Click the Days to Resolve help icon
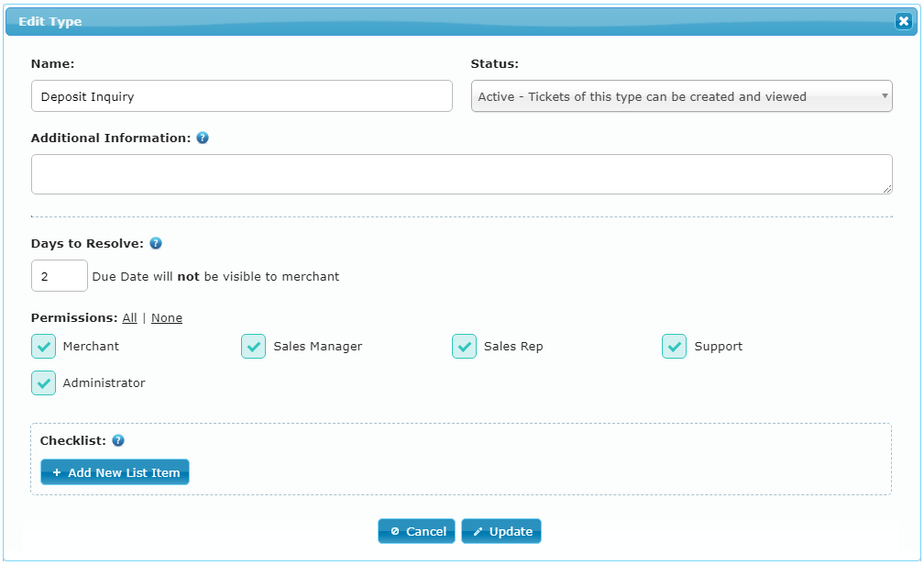 [x=156, y=243]
